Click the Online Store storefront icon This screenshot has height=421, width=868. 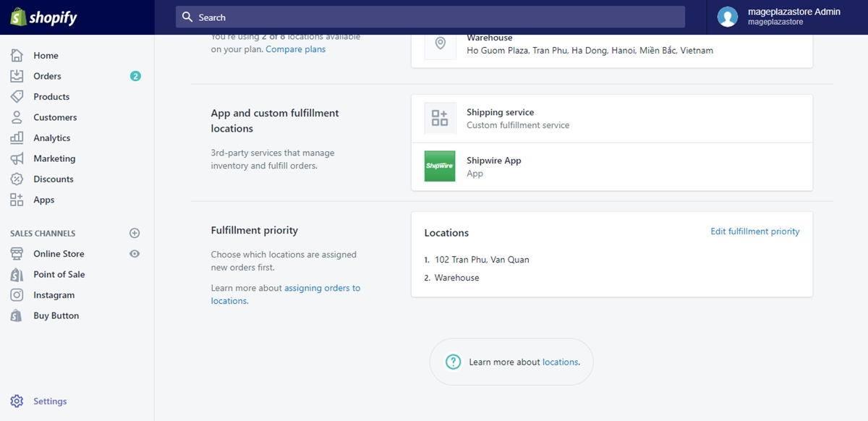(x=17, y=254)
